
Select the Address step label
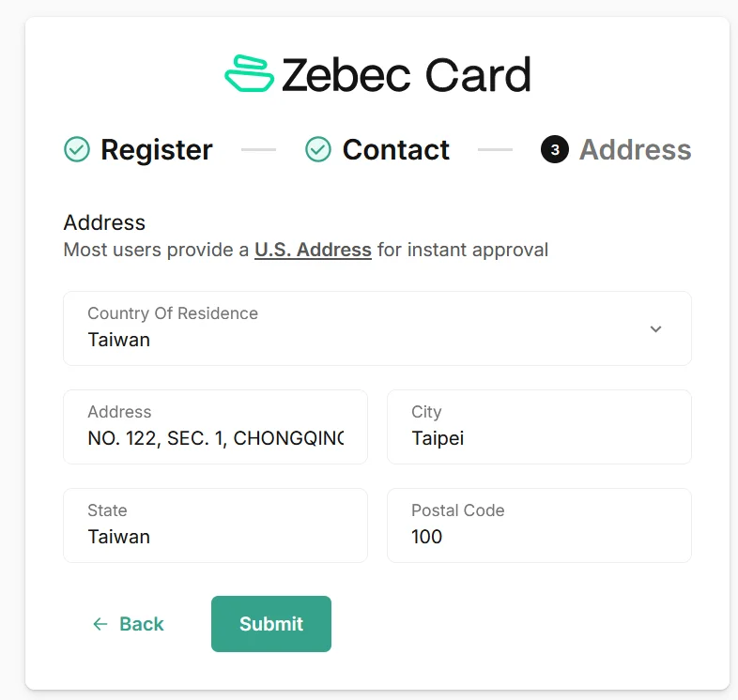635,150
